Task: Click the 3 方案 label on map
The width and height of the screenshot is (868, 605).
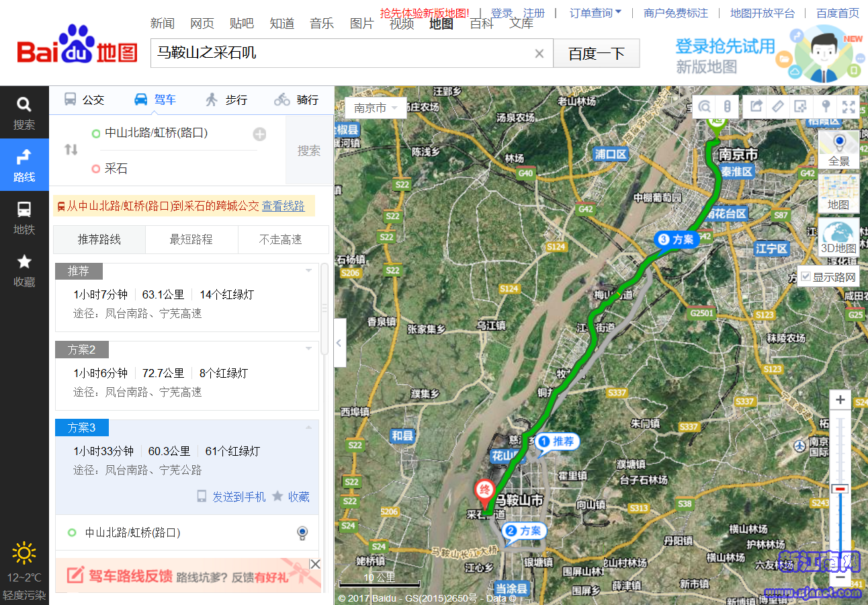Action: coord(677,239)
